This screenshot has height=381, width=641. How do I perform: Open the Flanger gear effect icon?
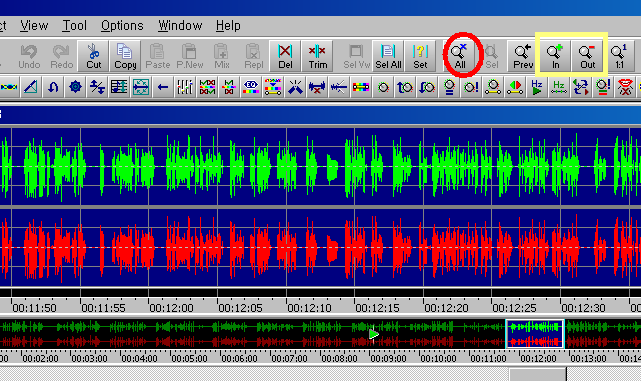point(75,87)
